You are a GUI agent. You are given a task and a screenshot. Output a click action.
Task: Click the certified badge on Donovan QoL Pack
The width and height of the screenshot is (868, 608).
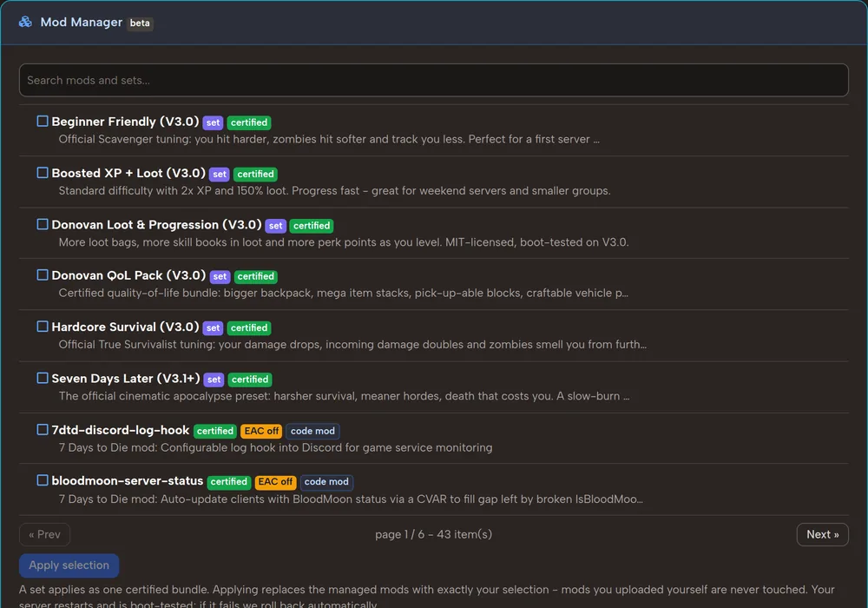coord(256,277)
